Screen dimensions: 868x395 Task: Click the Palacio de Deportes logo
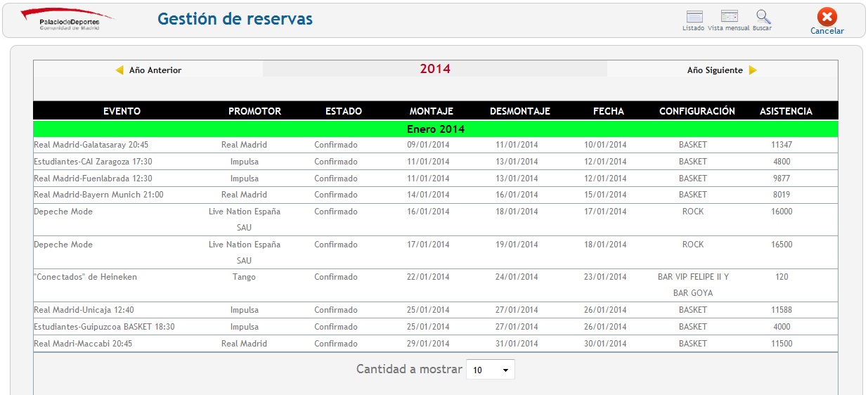pos(69,19)
